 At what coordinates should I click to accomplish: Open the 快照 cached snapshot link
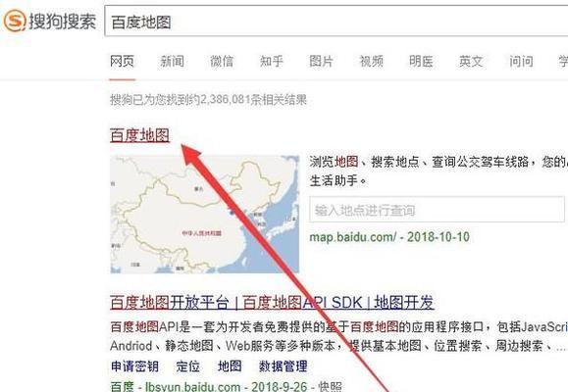point(330,386)
